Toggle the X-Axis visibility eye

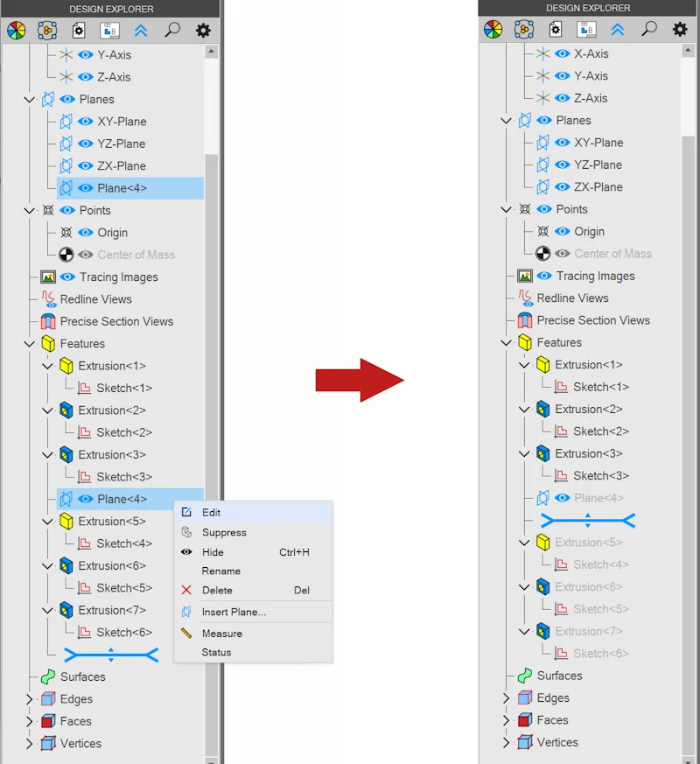click(x=562, y=53)
